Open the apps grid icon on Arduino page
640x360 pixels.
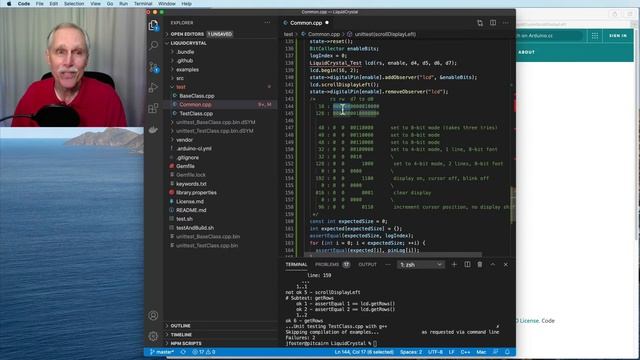595,36
